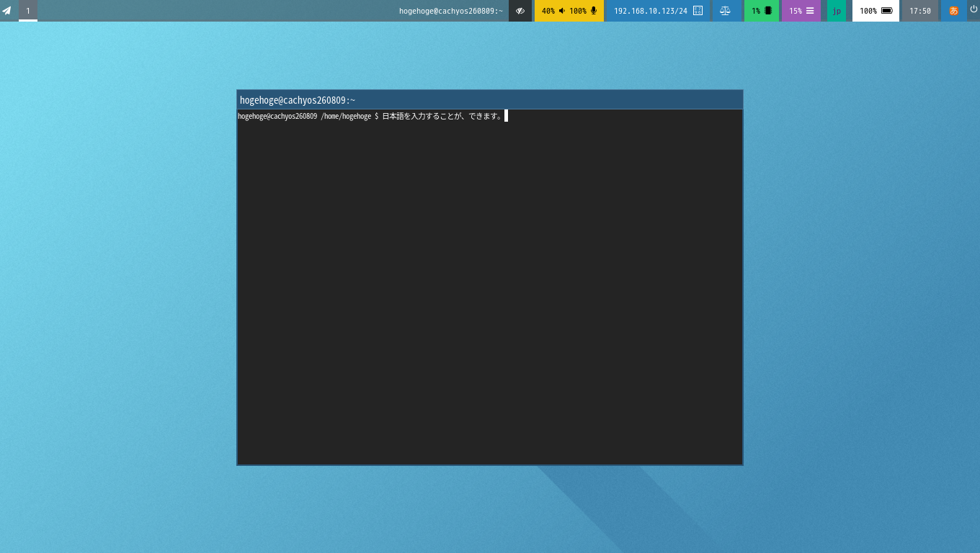Open the balance scale power-profile icon

[x=725, y=11]
